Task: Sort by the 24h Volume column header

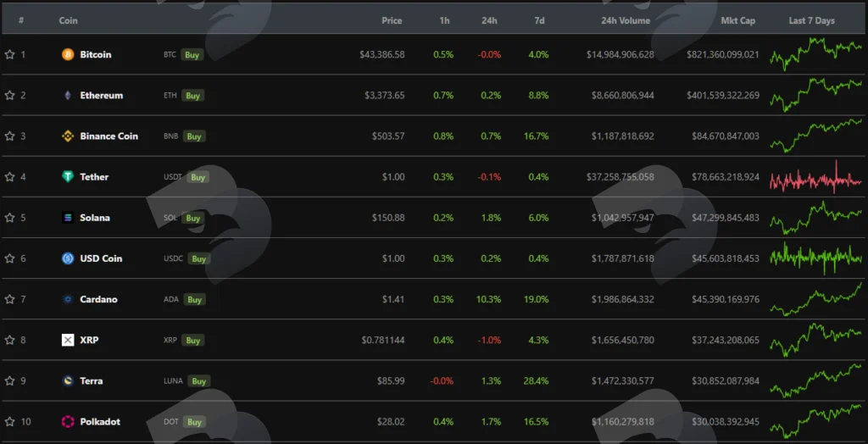Action: (626, 20)
